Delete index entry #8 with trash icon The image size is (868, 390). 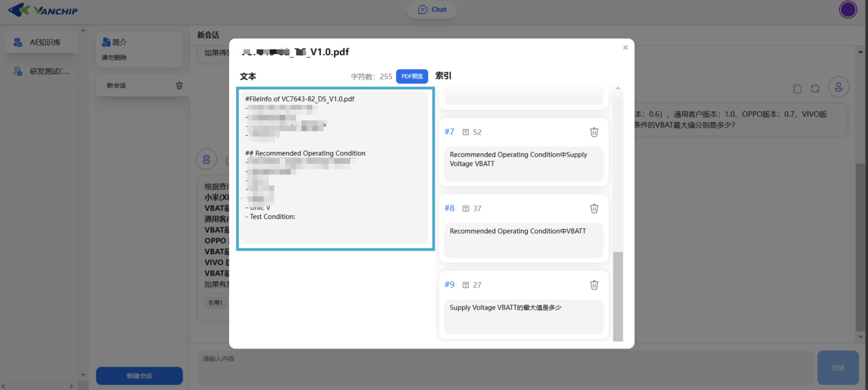pos(594,208)
